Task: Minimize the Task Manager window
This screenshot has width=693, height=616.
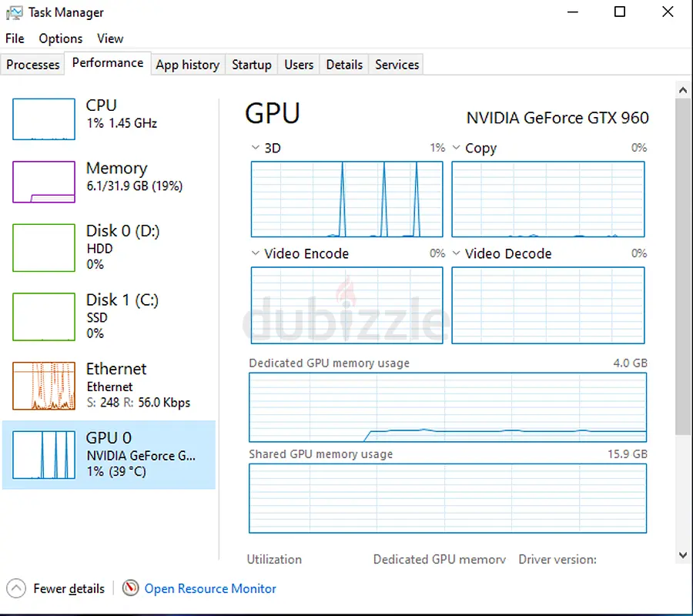Action: pyautogui.click(x=573, y=12)
